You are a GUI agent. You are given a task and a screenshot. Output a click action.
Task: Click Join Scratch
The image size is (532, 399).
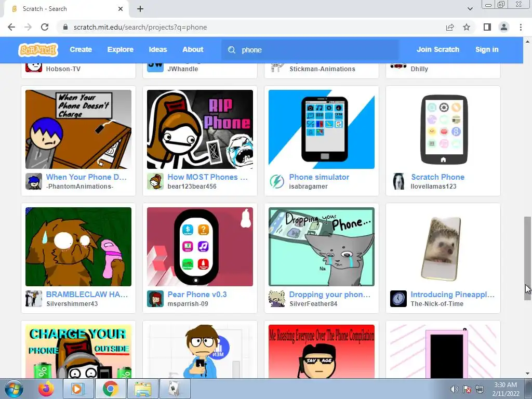click(437, 49)
